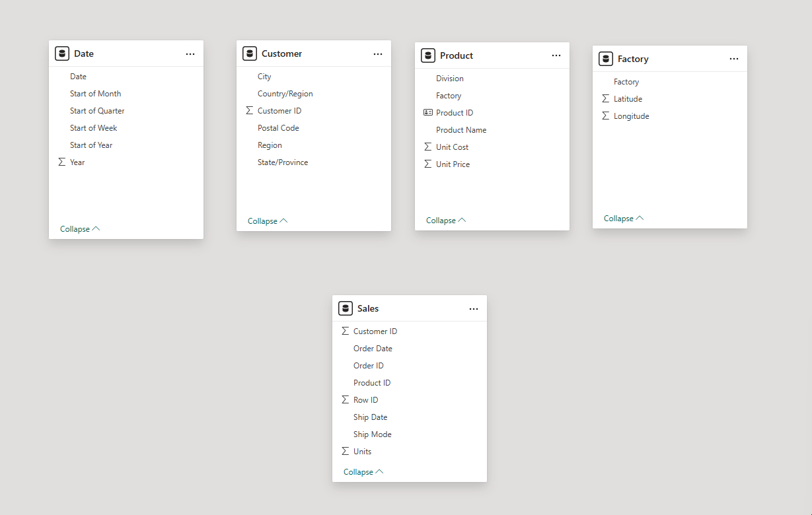The image size is (812, 515).
Task: Open more options for the Factory table
Action: tap(734, 59)
